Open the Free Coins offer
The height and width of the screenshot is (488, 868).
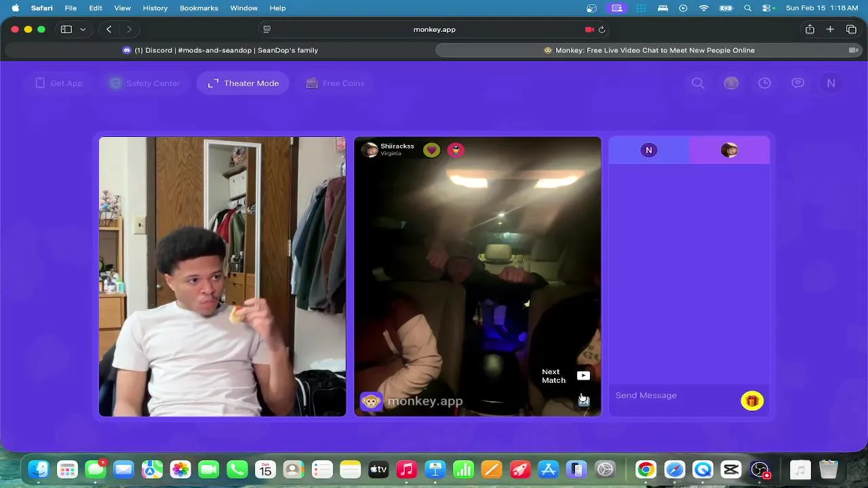tap(335, 83)
